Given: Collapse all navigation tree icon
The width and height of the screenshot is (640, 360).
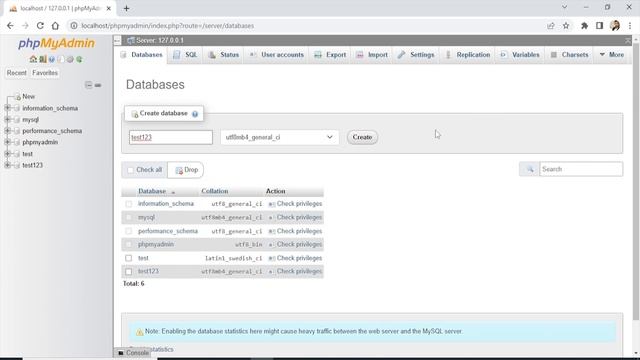Looking at the screenshot, I should tap(89, 85).
